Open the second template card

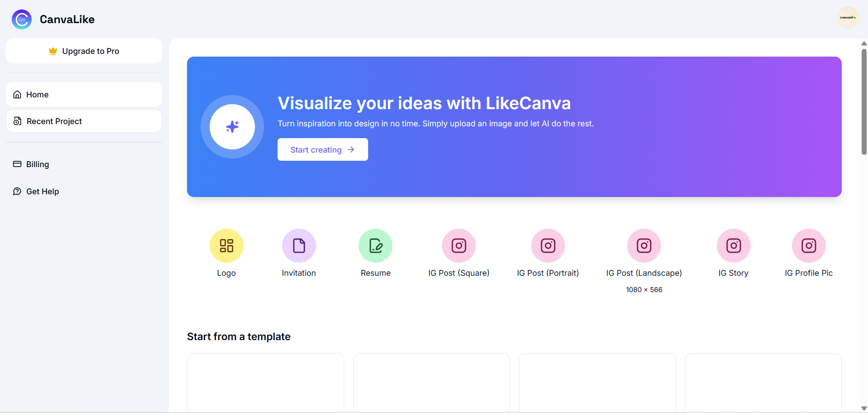[431, 383]
